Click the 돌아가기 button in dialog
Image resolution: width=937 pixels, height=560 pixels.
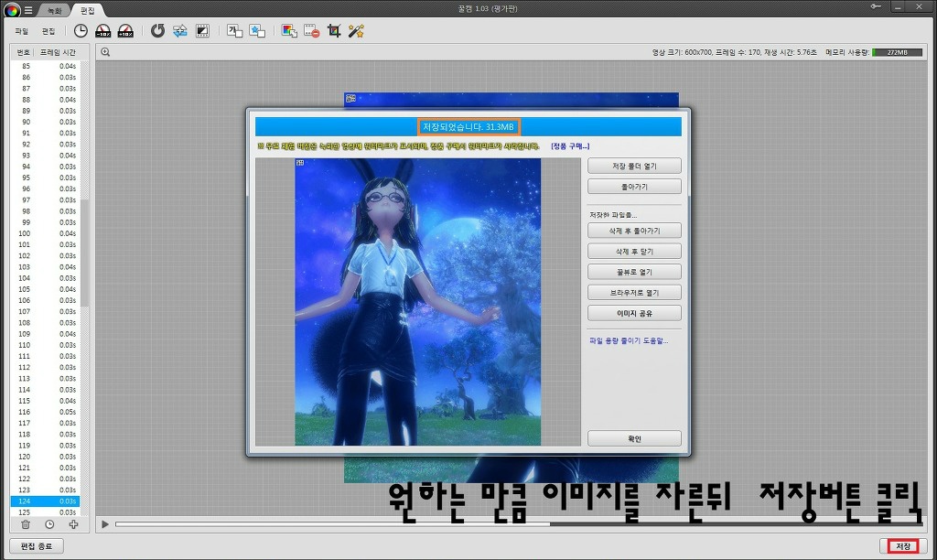click(x=634, y=187)
